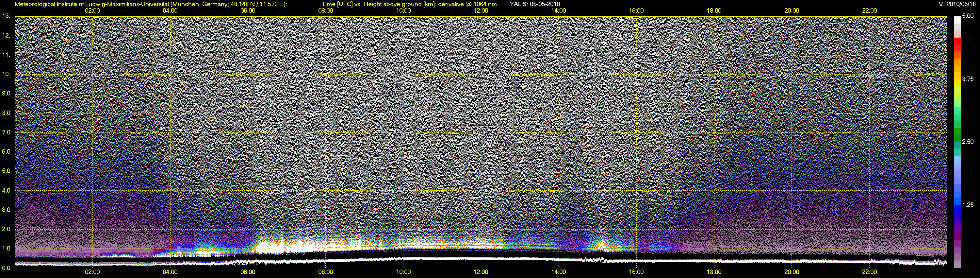Screen dimensions: 980x278
Task: Click the 14:00 label on the bottom time axis
Action: pyautogui.click(x=559, y=272)
